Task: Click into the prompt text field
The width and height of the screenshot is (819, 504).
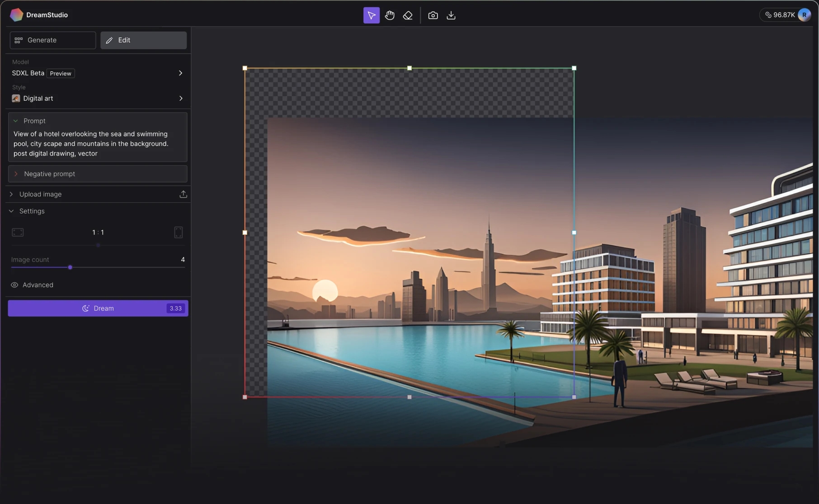Action: click(97, 144)
